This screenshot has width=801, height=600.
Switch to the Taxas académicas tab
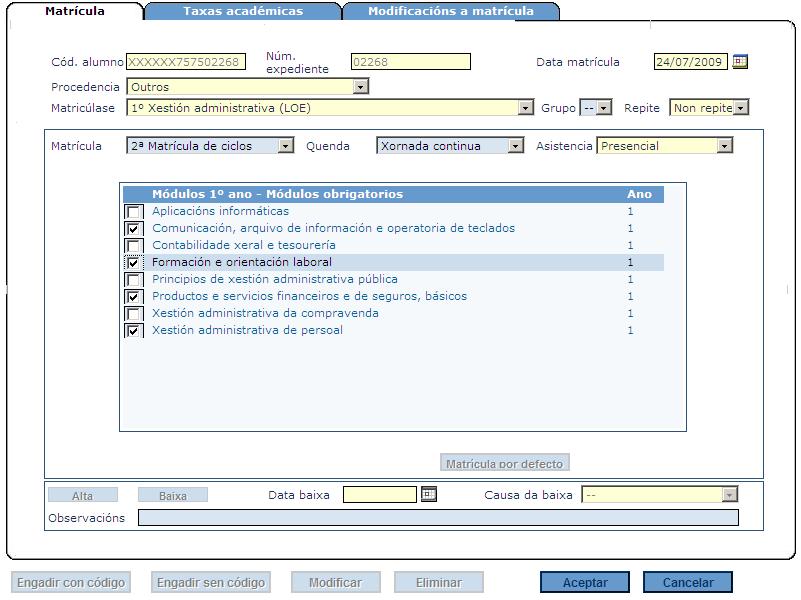[243, 11]
